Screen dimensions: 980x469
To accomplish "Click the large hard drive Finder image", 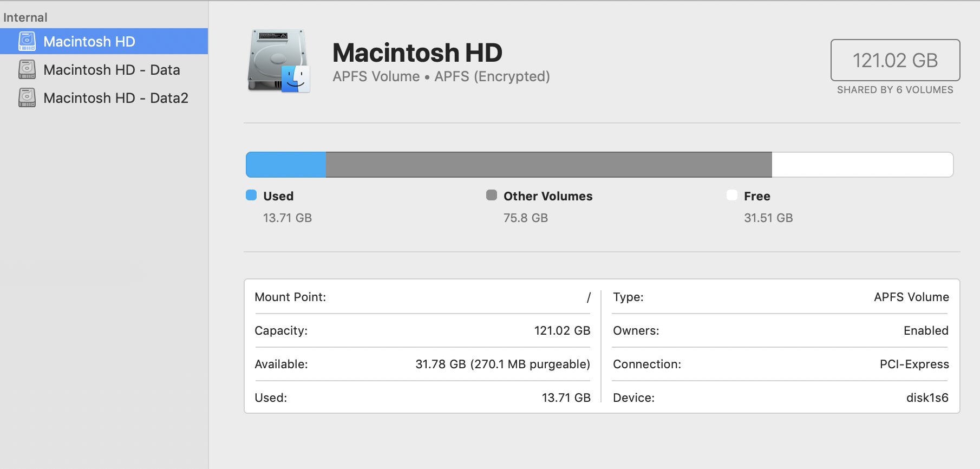I will [279, 61].
